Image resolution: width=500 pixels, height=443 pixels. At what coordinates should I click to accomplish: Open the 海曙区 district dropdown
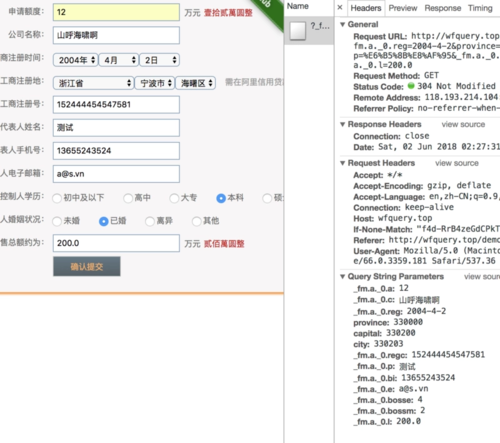[x=196, y=83]
